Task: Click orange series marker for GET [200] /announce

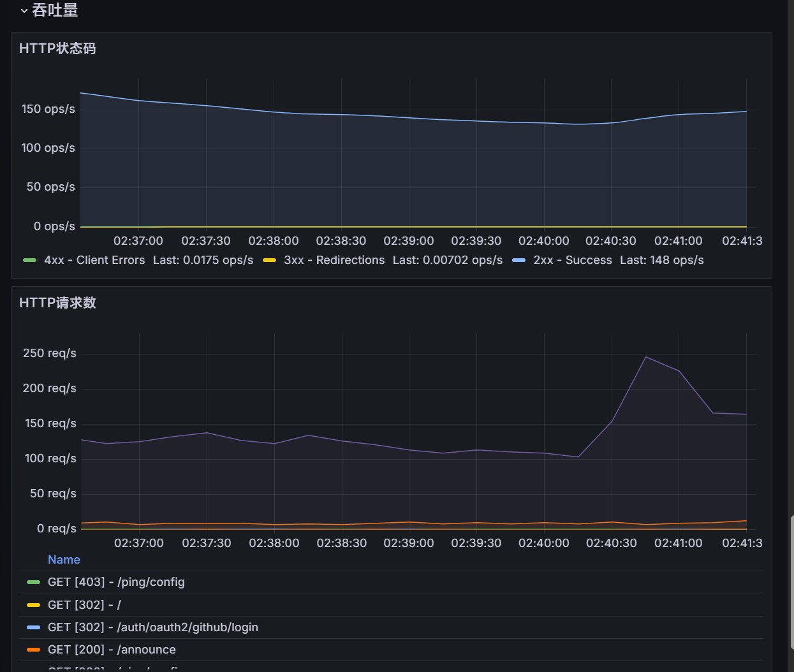Action: pyautogui.click(x=33, y=650)
